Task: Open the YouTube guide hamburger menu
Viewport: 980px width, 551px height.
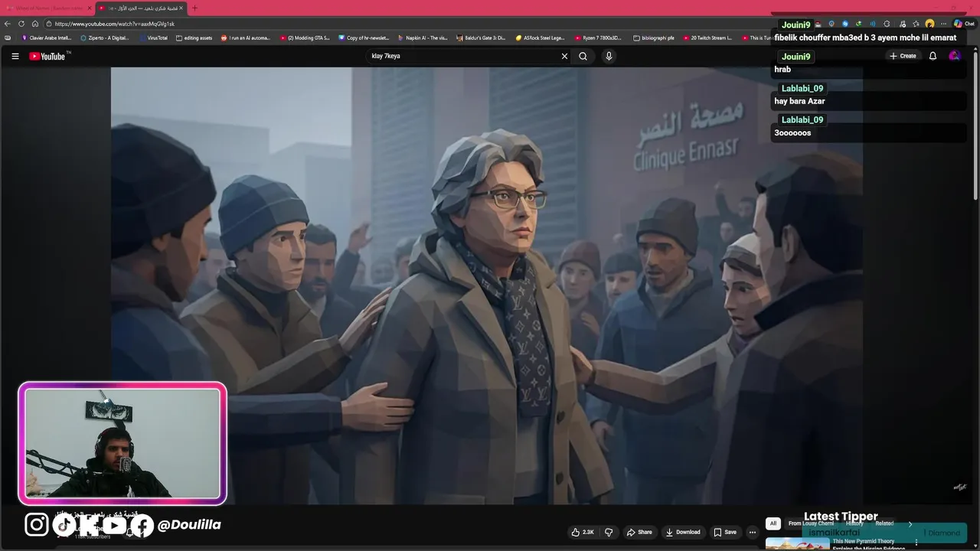Action: pos(15,56)
